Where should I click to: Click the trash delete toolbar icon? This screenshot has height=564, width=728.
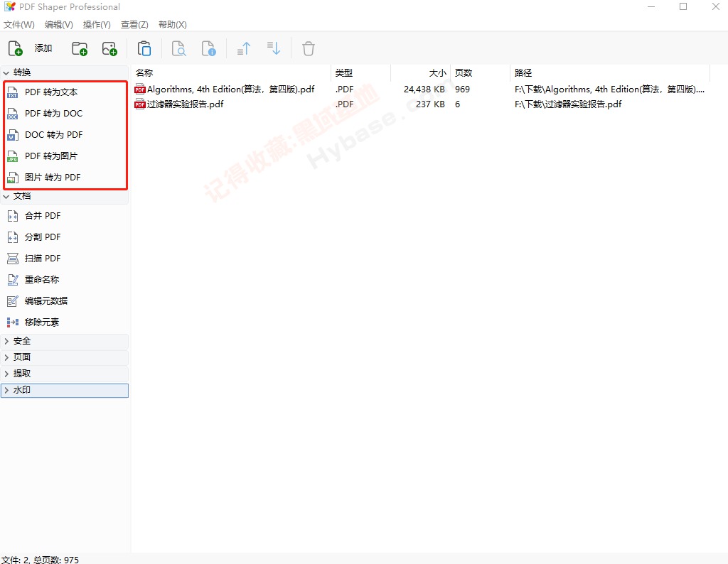point(309,48)
